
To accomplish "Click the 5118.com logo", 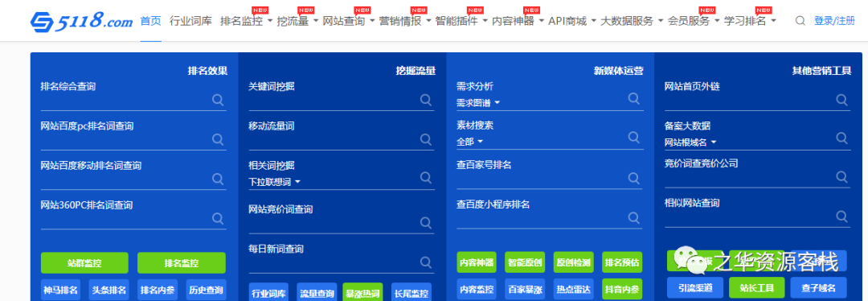I will click(81, 21).
